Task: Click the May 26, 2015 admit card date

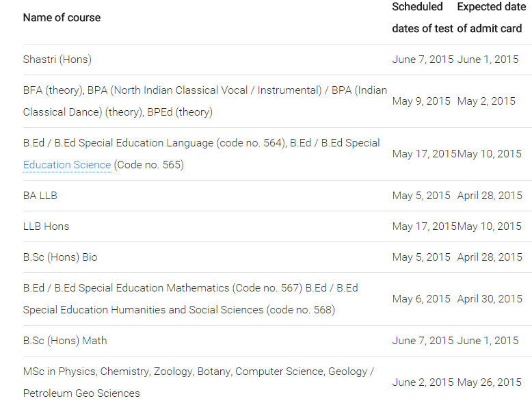Action: 489,382
